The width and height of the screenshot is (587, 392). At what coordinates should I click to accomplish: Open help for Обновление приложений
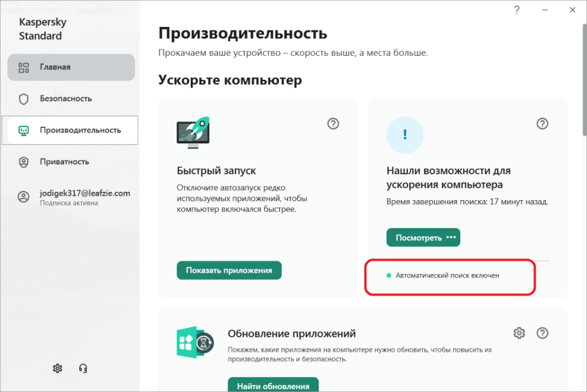click(542, 332)
